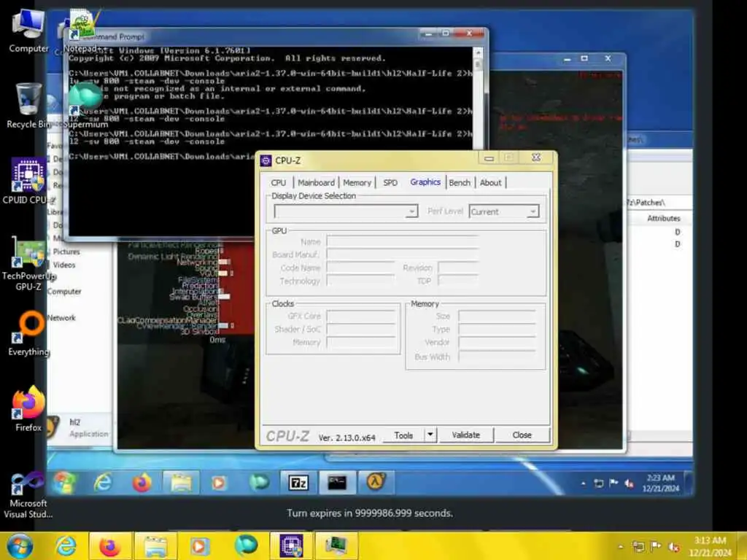Switch to Command Prompt on remote taskbar

tap(337, 483)
